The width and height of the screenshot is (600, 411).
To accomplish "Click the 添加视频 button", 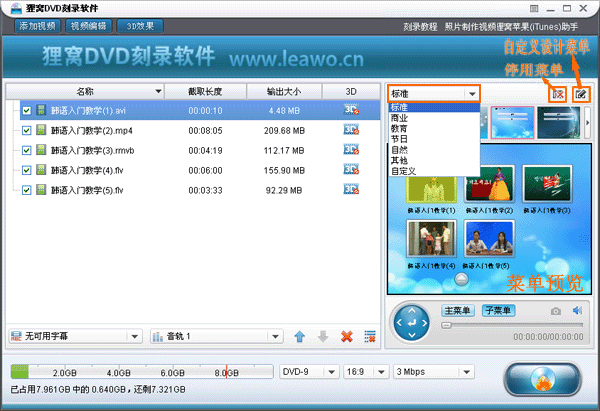I will pyautogui.click(x=38, y=26).
